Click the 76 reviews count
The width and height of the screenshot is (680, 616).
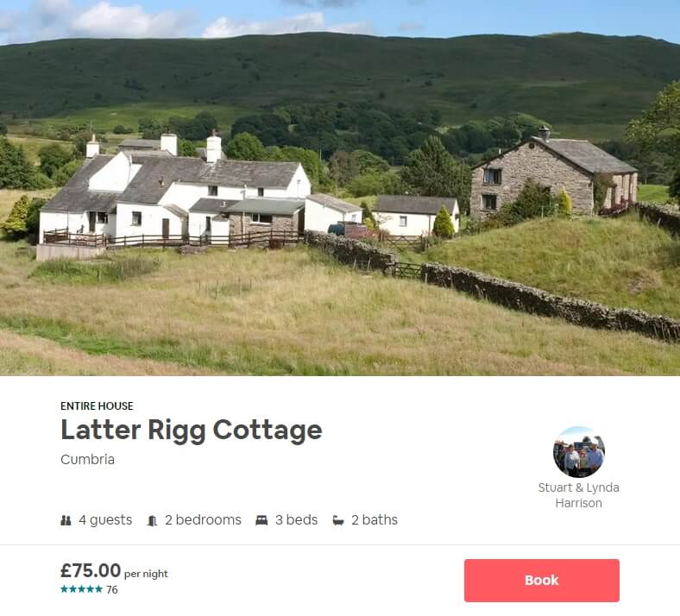tap(112, 589)
